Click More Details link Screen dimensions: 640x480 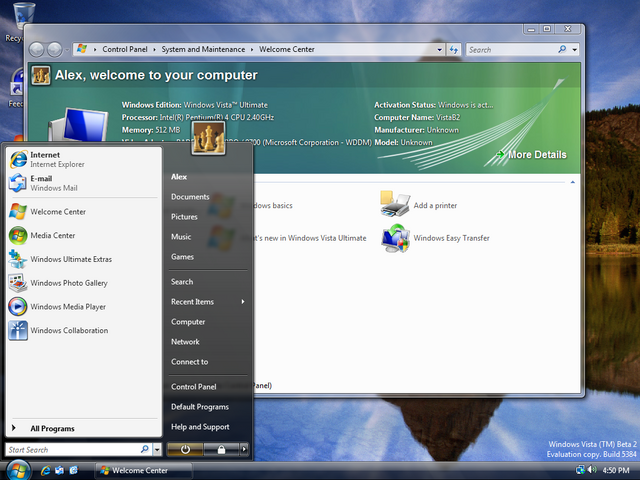(537, 155)
